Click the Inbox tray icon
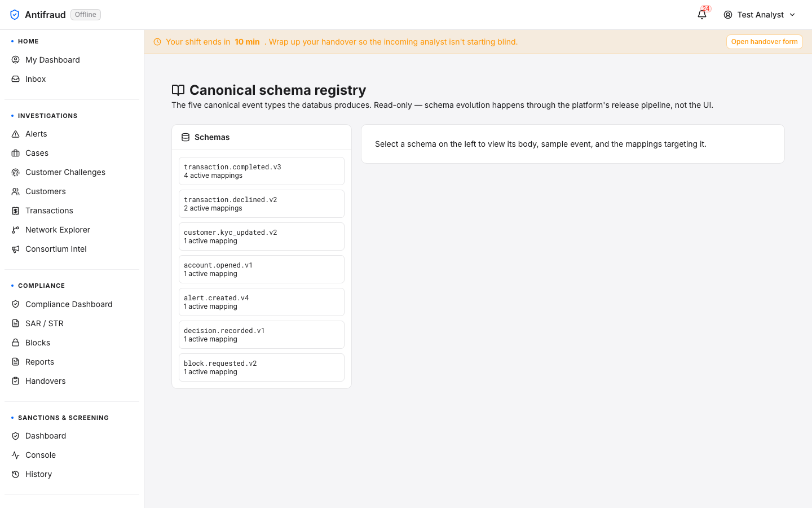The width and height of the screenshot is (812, 508). pyautogui.click(x=16, y=79)
